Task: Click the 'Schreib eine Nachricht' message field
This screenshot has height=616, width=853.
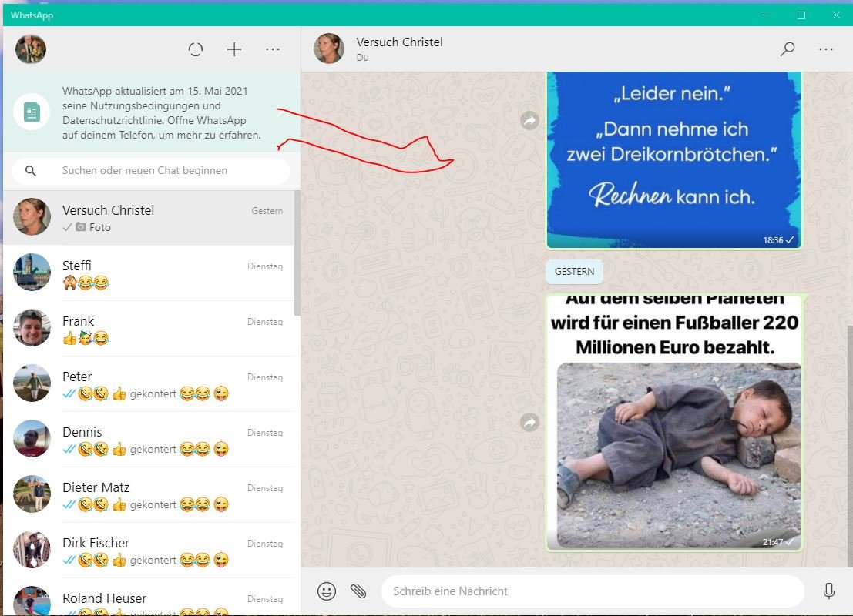Action: pos(593,591)
